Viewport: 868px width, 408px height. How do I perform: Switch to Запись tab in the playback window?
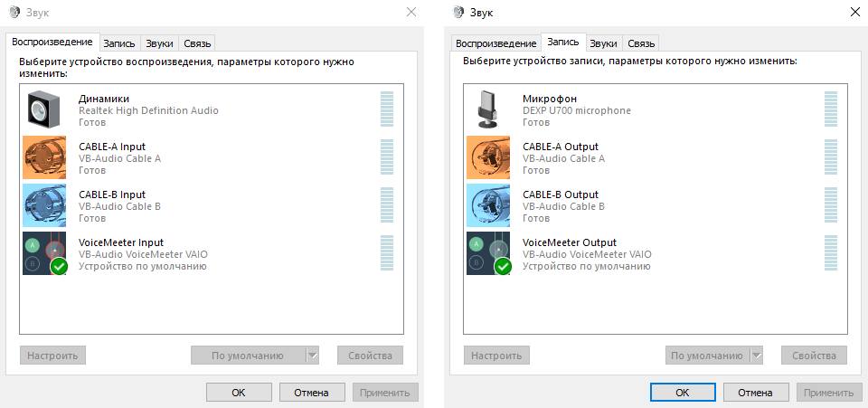pyautogui.click(x=119, y=43)
